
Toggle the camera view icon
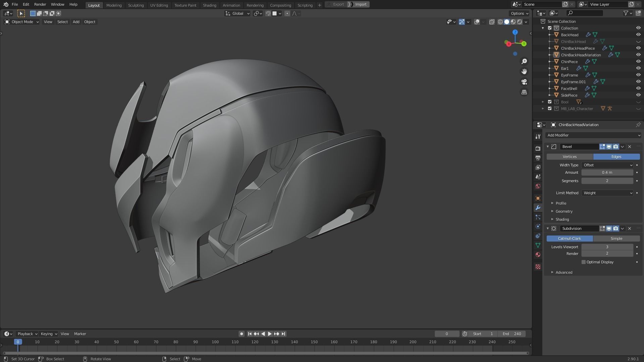(x=524, y=82)
